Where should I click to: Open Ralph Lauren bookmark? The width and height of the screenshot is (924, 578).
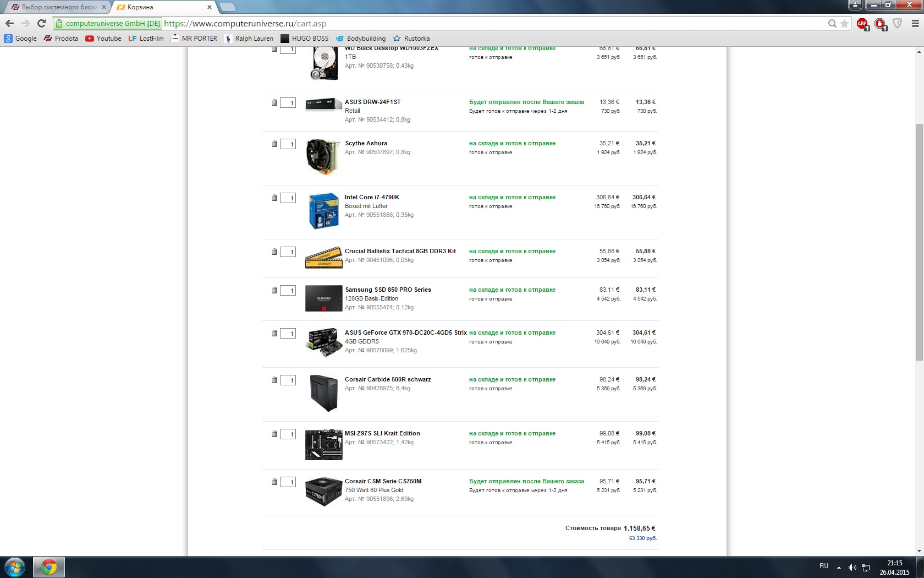[x=249, y=39]
